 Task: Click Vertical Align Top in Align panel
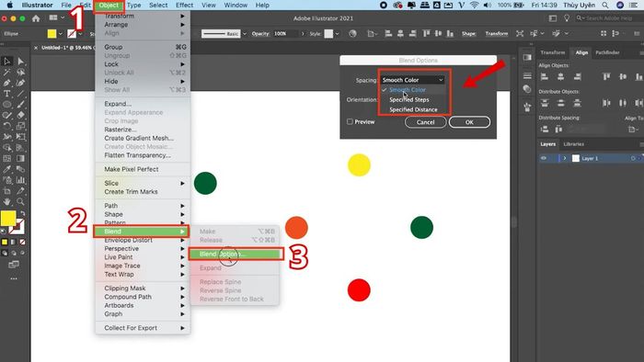tap(606, 76)
